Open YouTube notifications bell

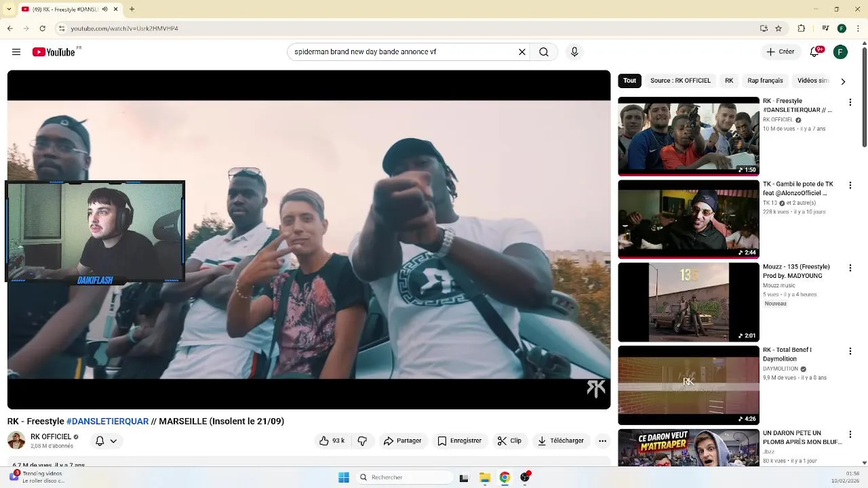[x=816, y=52]
